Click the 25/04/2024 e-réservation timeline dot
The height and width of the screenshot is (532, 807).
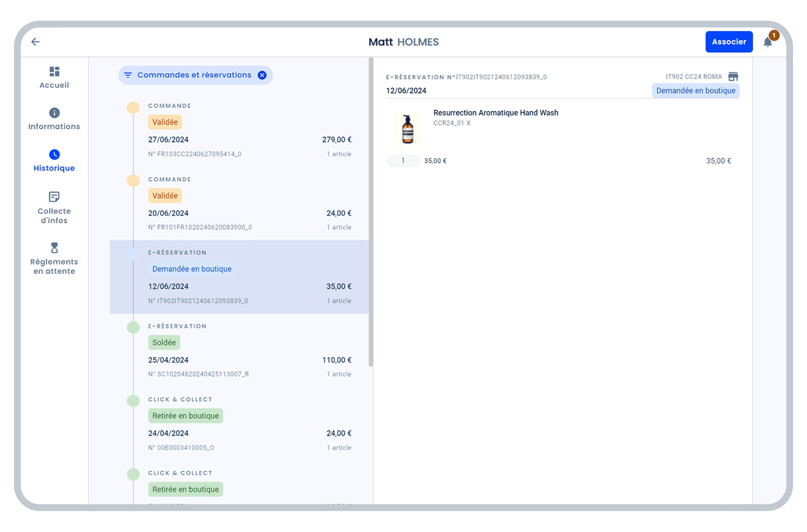tap(133, 328)
